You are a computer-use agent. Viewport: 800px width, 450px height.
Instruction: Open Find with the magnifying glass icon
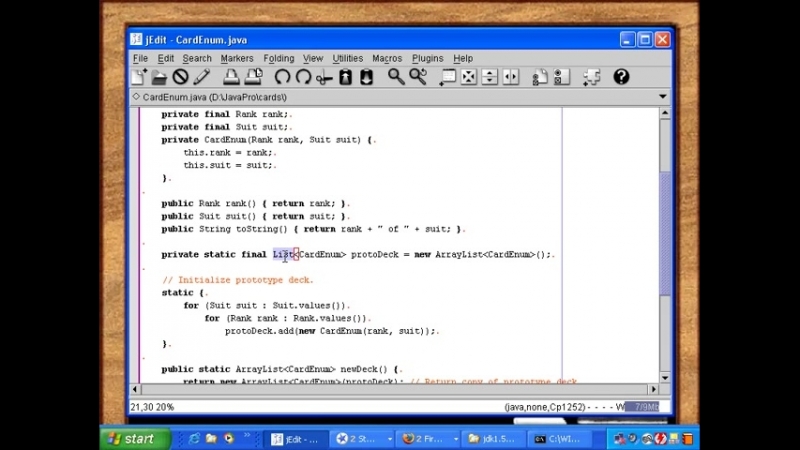point(396,77)
